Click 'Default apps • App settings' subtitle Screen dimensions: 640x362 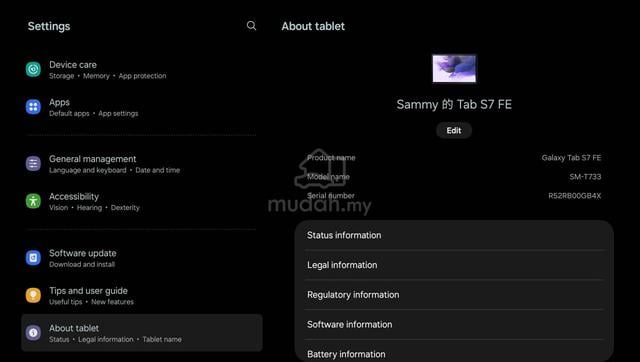[93, 113]
